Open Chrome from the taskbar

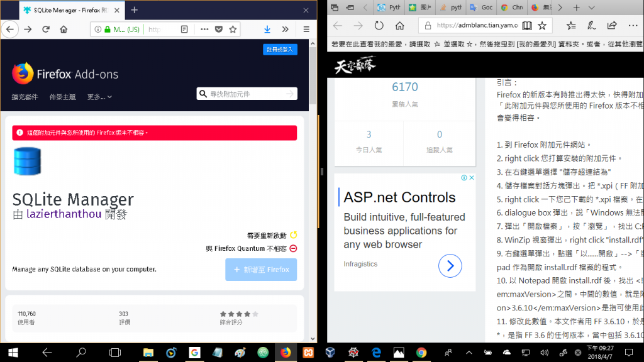(x=421, y=353)
